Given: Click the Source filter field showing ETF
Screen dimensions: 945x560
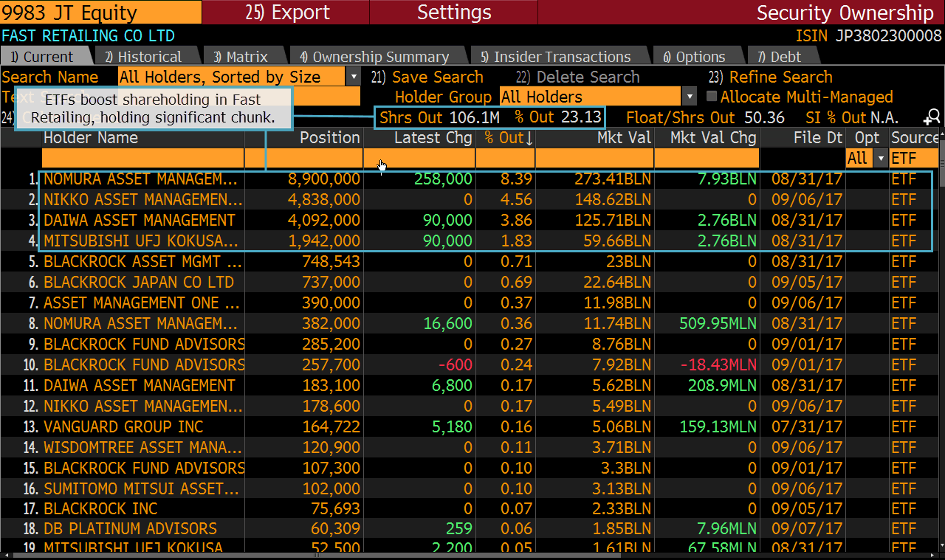Looking at the screenshot, I should [914, 158].
